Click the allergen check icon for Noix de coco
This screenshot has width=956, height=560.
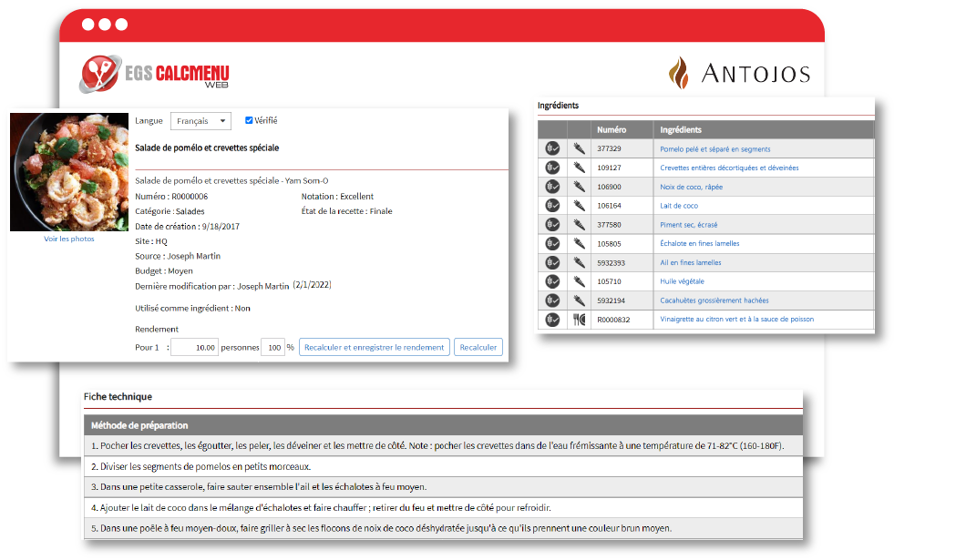[552, 187]
